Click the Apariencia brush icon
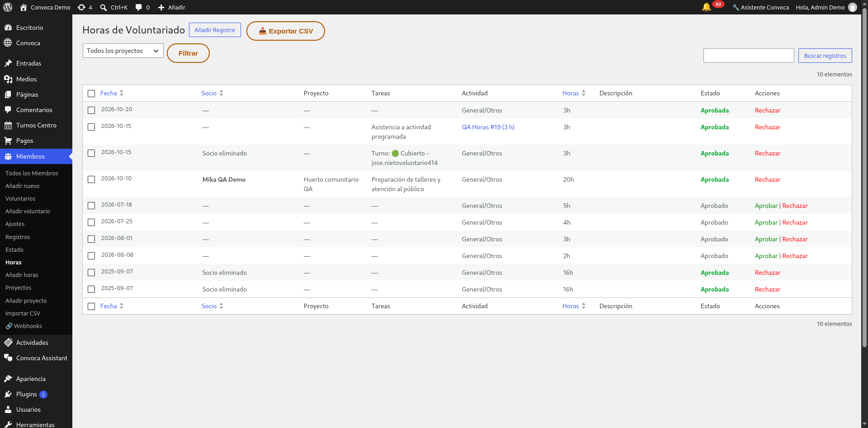The height and width of the screenshot is (428, 868). click(x=8, y=379)
